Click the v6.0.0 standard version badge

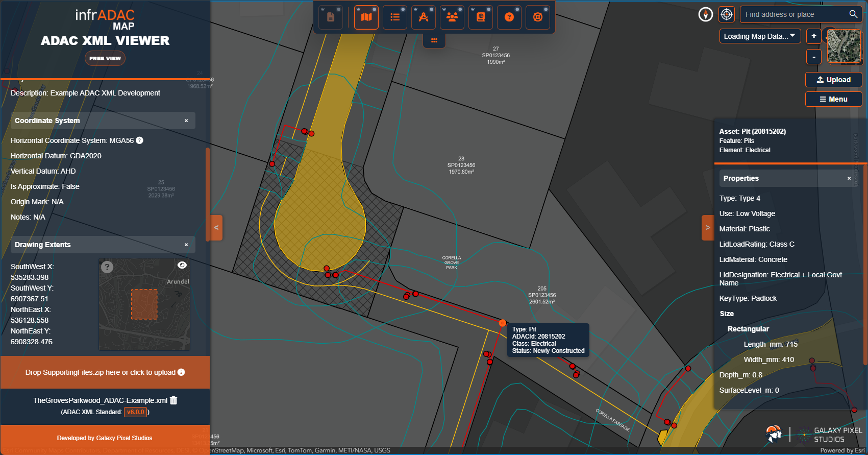pos(136,412)
